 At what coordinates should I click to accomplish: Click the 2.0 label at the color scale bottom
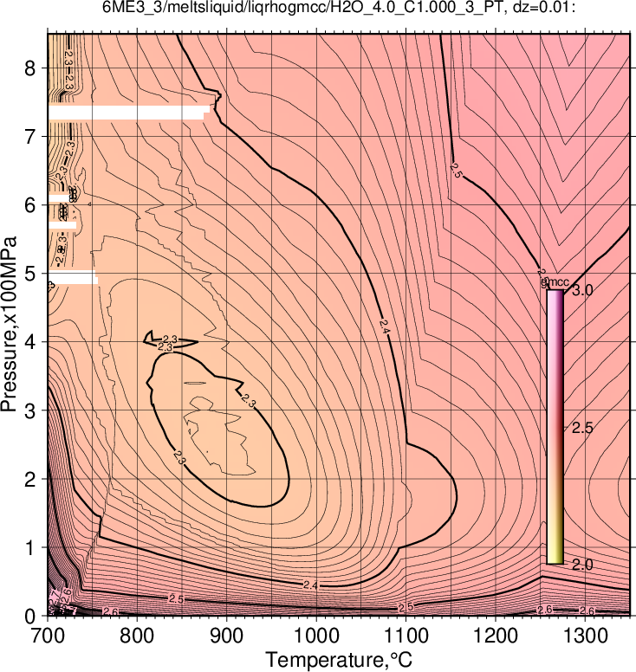pyautogui.click(x=582, y=565)
